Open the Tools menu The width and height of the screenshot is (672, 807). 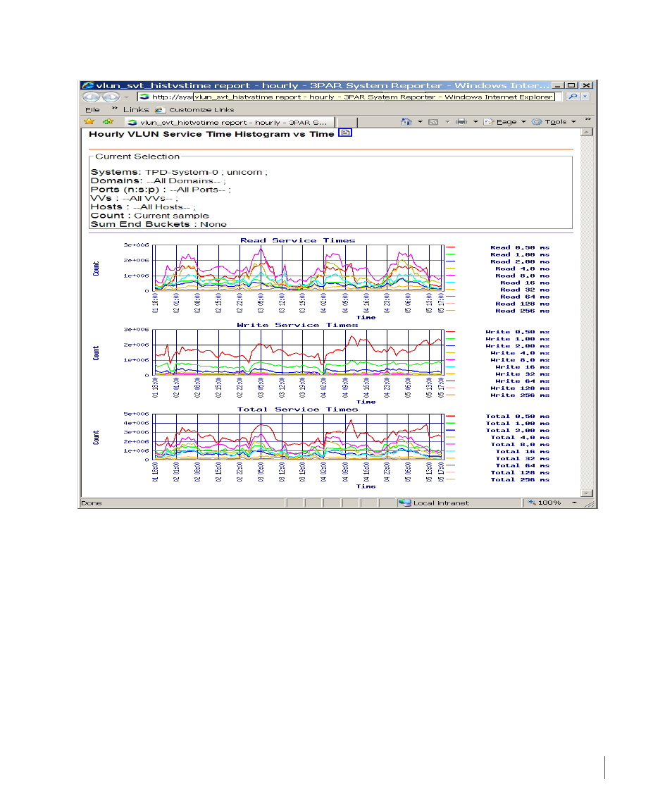click(x=554, y=122)
